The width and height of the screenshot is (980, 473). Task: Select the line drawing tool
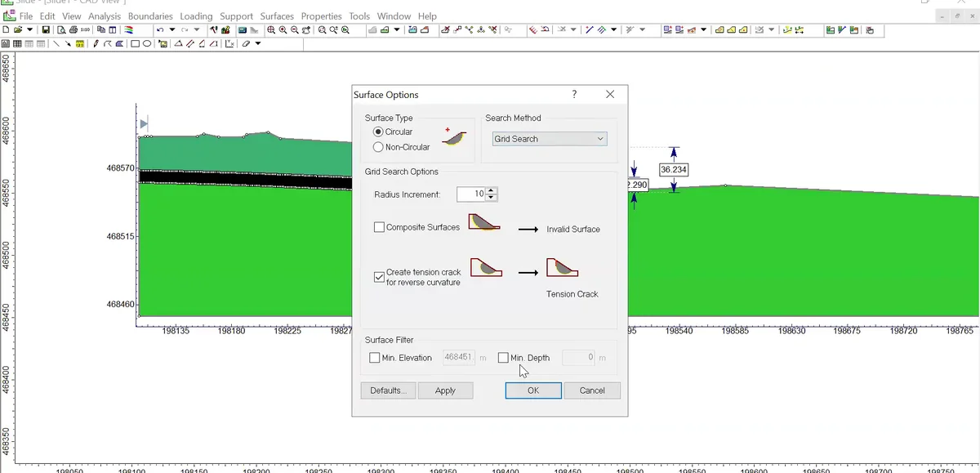[56, 44]
